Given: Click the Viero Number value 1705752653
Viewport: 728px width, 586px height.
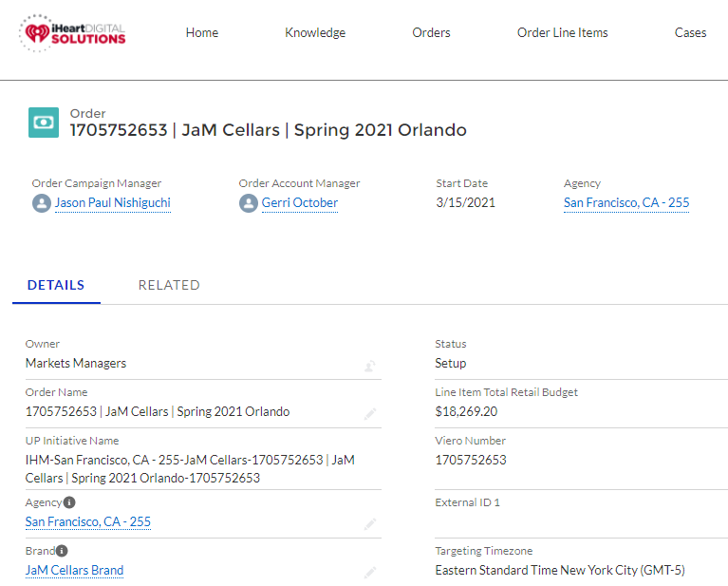Looking at the screenshot, I should (471, 460).
